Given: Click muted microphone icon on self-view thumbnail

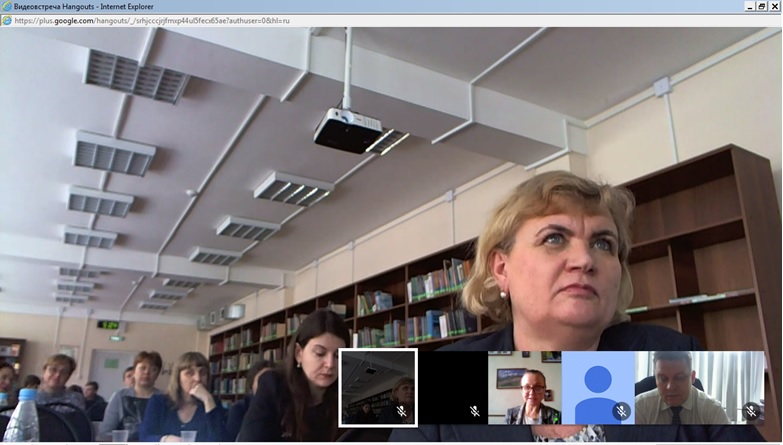Looking at the screenshot, I should [x=401, y=411].
